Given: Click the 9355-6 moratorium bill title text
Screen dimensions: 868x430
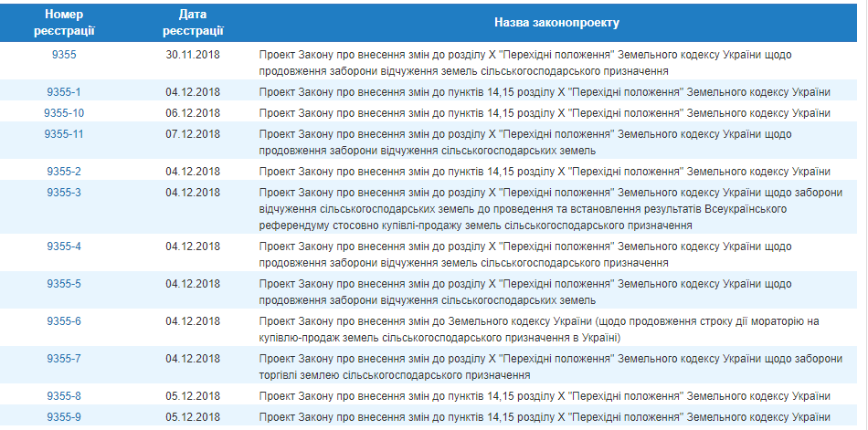Looking at the screenshot, I should (x=539, y=330).
